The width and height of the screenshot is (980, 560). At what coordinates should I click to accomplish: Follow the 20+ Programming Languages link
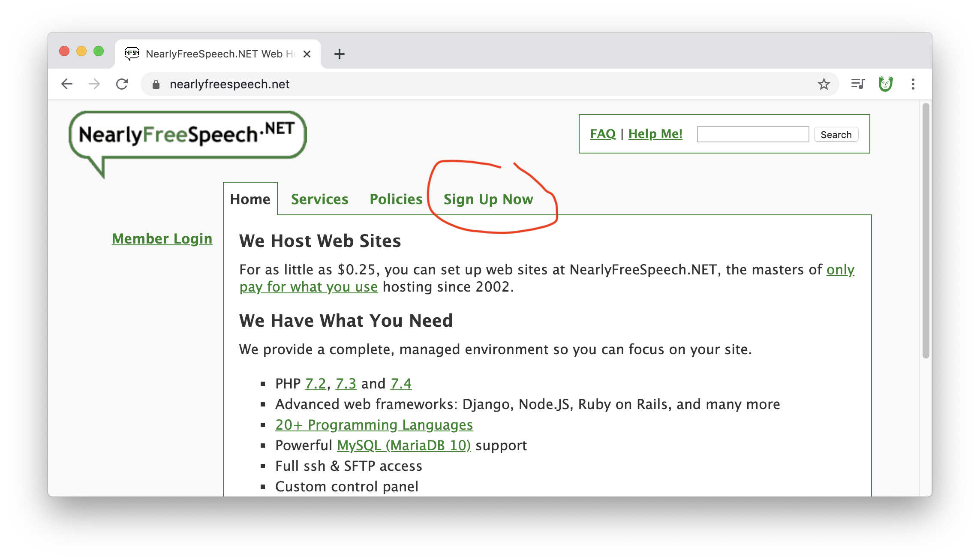374,425
